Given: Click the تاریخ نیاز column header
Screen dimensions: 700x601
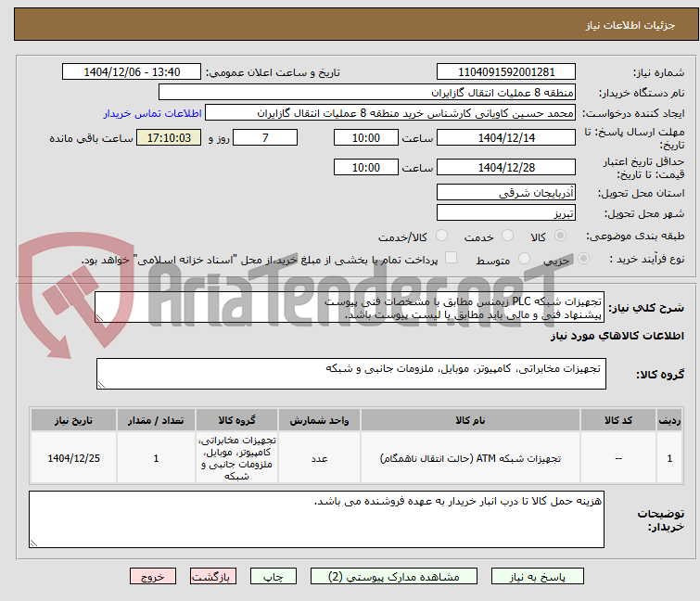Looking at the screenshot, I should (x=73, y=420).
